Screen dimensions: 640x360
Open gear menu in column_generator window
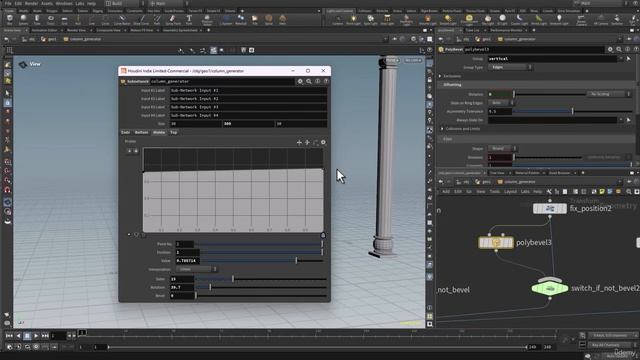tap(300, 81)
